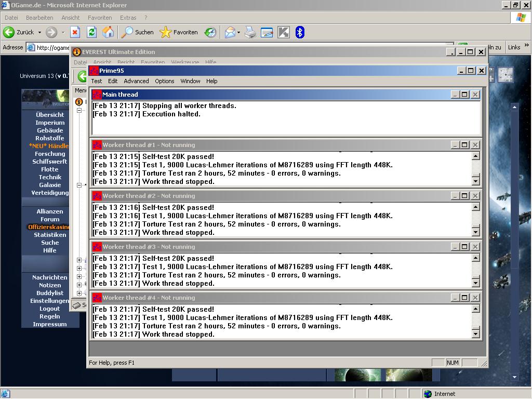Open the Options menu in Prime95
This screenshot has height=399, width=532.
165,81
